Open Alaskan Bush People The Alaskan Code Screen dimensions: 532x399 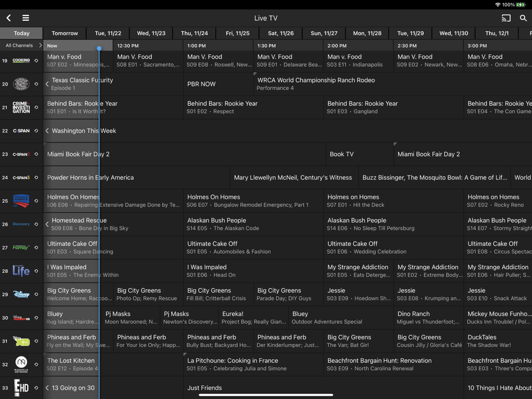click(253, 224)
